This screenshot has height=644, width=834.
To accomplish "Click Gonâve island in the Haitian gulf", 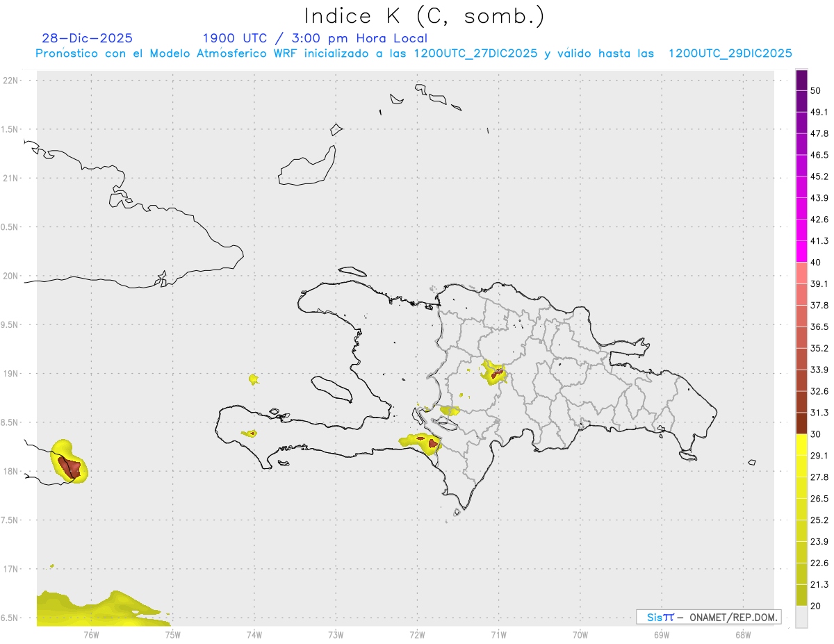I will (x=331, y=389).
